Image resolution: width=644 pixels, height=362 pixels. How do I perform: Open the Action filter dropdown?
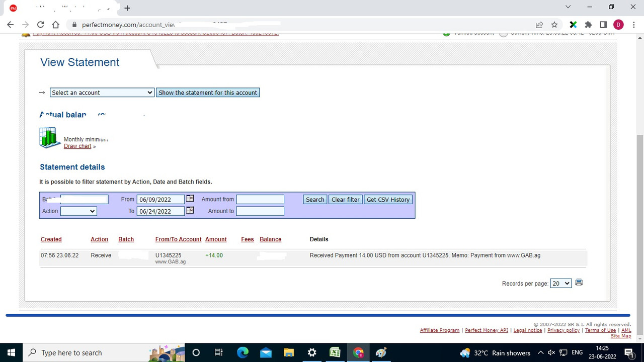78,211
